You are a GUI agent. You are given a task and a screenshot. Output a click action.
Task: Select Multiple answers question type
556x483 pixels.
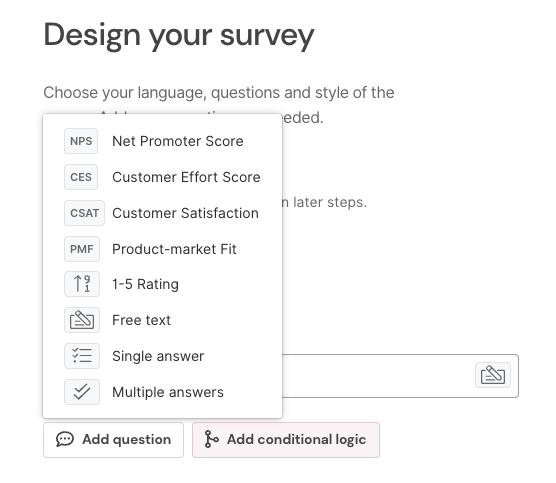pyautogui.click(x=162, y=392)
